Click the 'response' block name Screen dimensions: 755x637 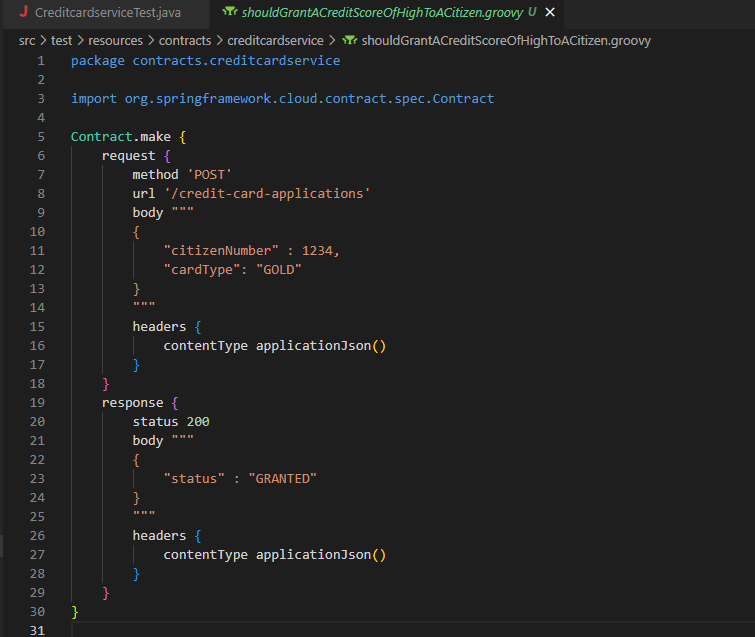tap(132, 403)
